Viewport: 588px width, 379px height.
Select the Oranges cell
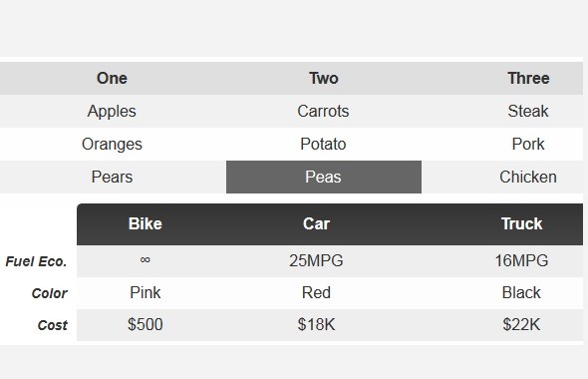(112, 144)
